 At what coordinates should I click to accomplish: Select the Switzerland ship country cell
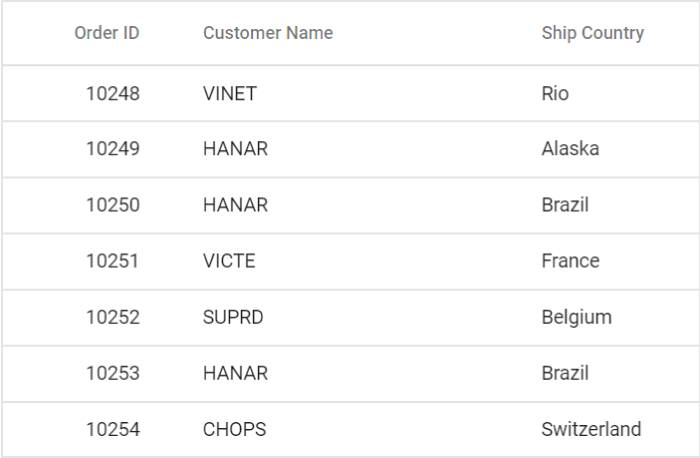pyautogui.click(x=591, y=429)
